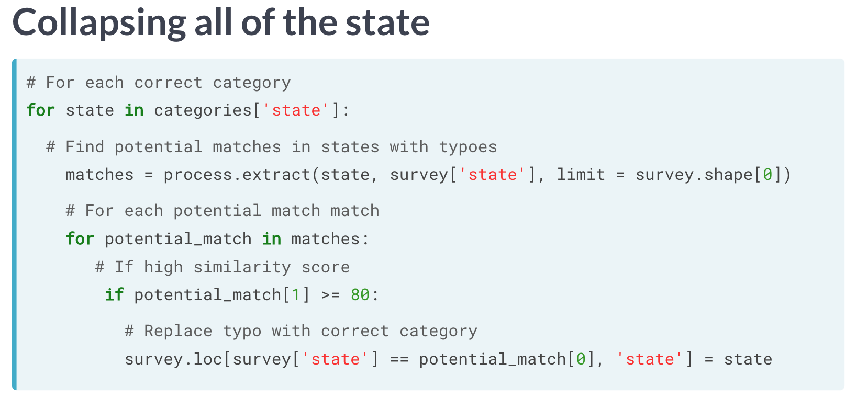Click the green 'if' keyword
The height and width of the screenshot is (410, 868).
pyautogui.click(x=114, y=295)
